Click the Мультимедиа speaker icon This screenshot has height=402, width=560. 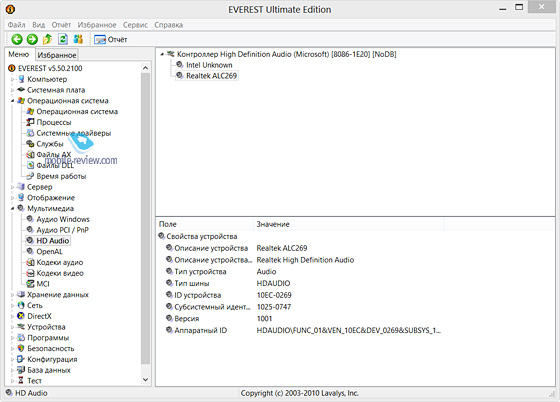[21, 208]
